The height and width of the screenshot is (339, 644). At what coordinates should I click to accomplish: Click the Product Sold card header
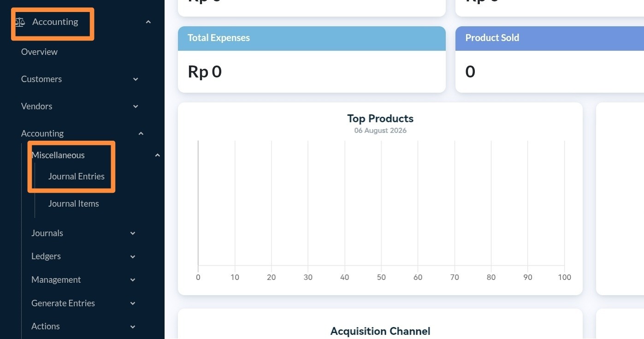click(549, 38)
